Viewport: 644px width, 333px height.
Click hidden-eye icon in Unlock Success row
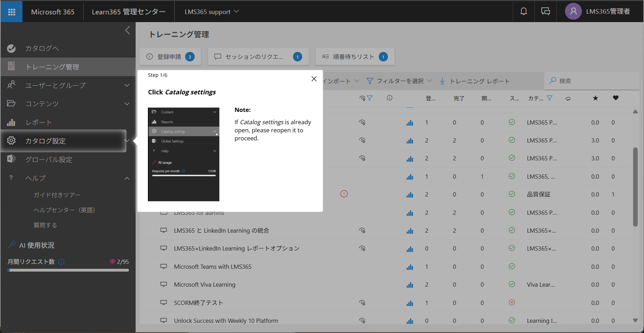pyautogui.click(x=362, y=320)
